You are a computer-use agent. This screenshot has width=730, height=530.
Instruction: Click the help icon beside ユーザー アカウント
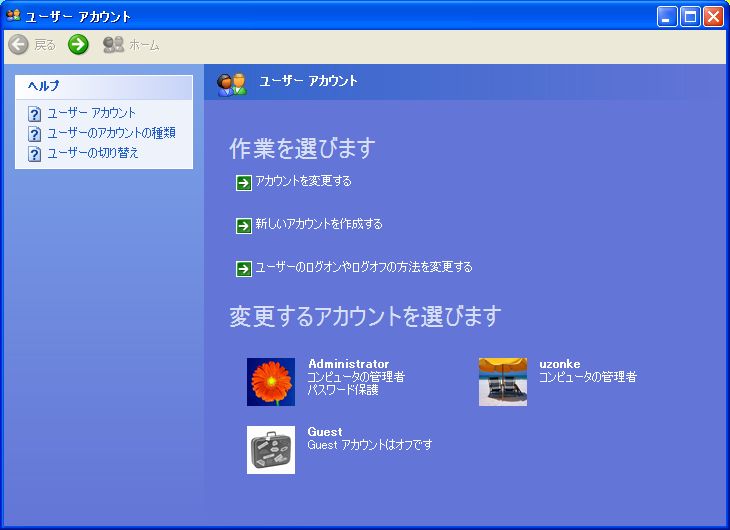pos(34,114)
